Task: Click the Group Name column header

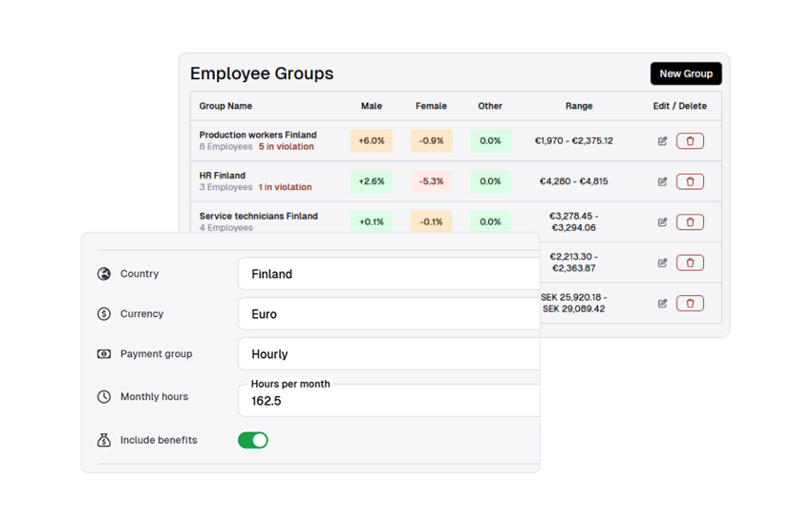Action: pos(225,106)
